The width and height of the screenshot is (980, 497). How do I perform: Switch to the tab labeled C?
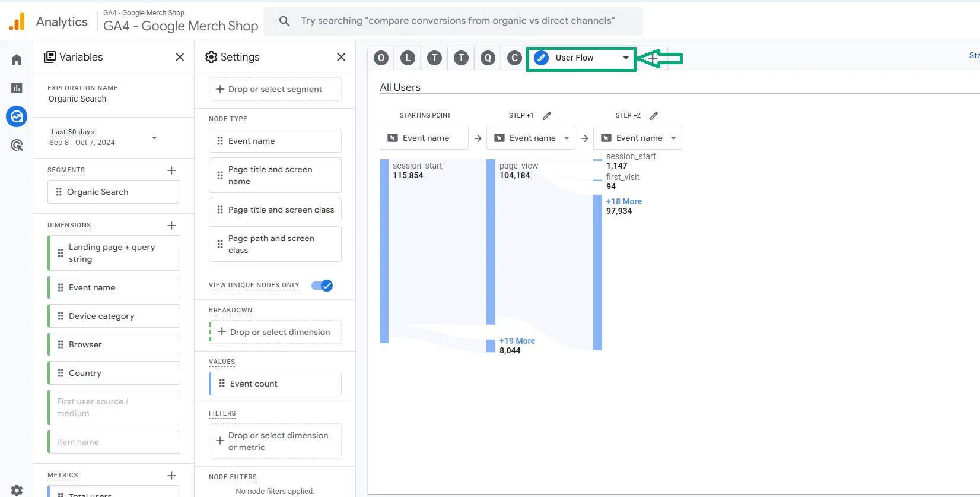514,58
